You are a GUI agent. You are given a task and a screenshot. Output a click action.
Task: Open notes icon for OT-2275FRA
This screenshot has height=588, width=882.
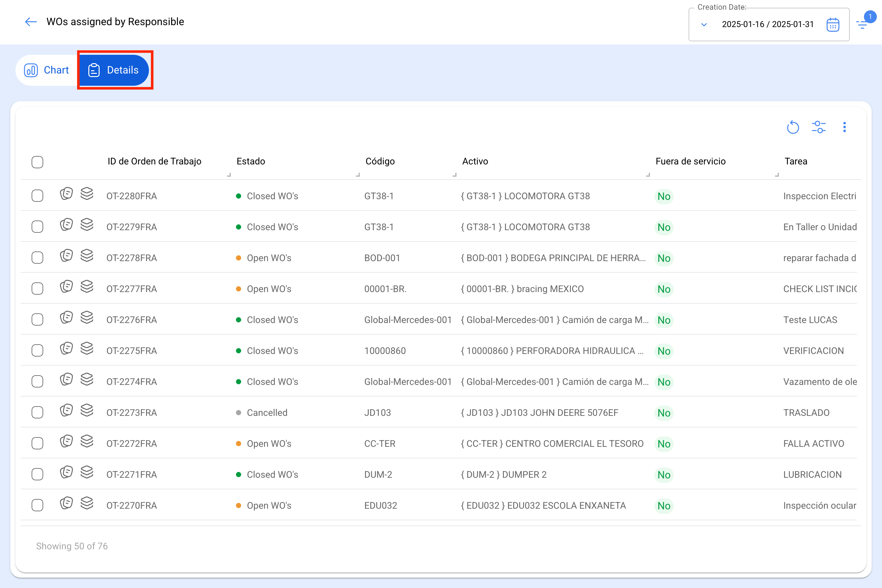tap(66, 348)
